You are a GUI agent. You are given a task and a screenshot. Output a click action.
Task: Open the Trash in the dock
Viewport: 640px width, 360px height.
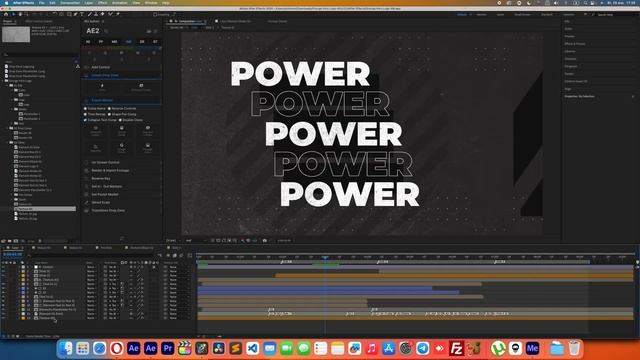click(x=574, y=349)
